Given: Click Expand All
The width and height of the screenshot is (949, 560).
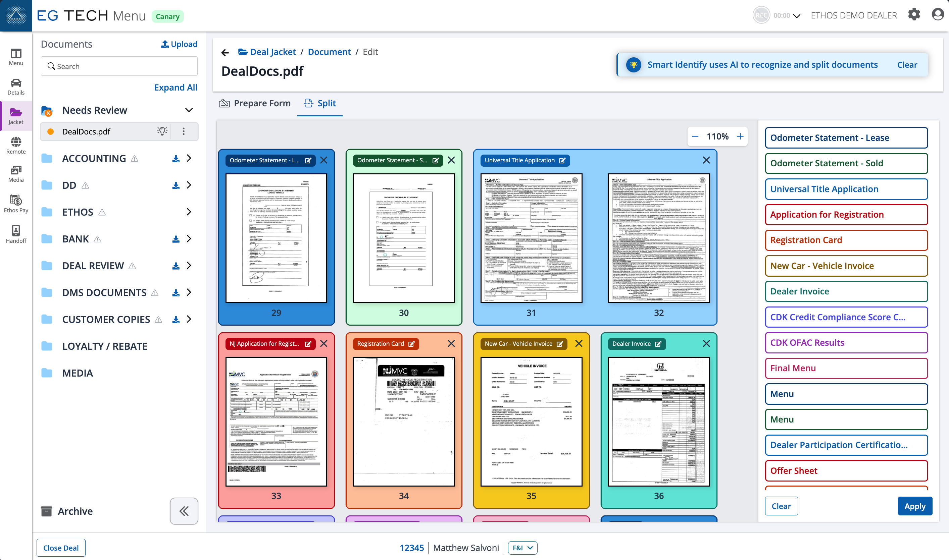Looking at the screenshot, I should coord(176,88).
